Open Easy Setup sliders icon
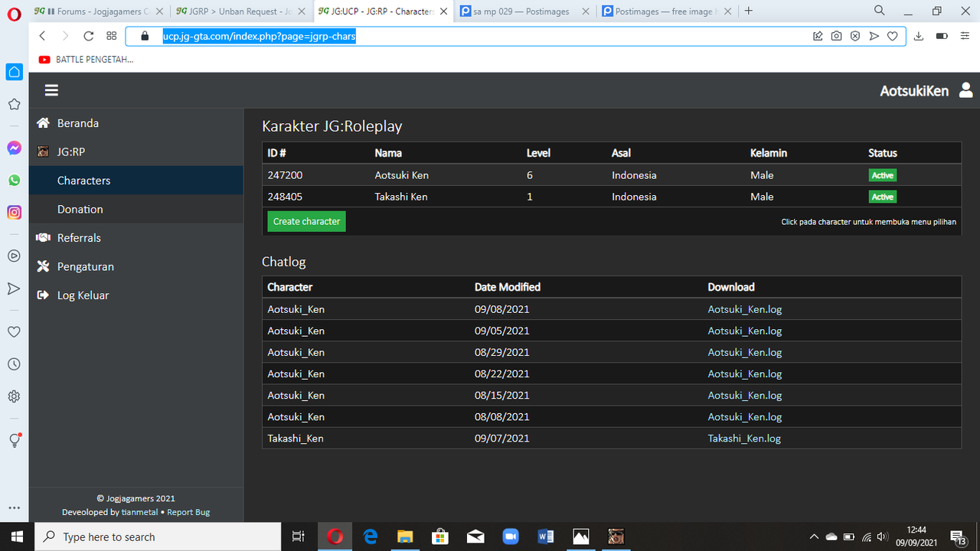This screenshot has width=980, height=551. pyautogui.click(x=964, y=36)
